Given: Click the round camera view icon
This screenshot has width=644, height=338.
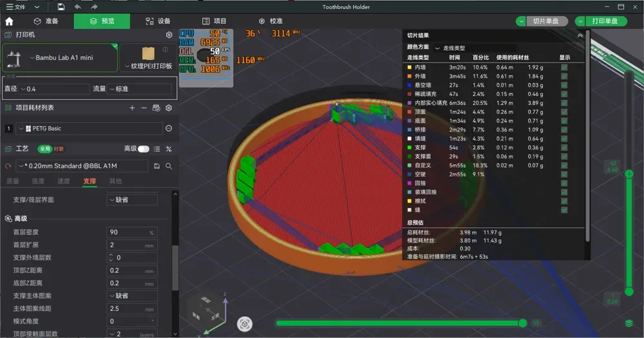Looking at the screenshot, I should pos(245,324).
